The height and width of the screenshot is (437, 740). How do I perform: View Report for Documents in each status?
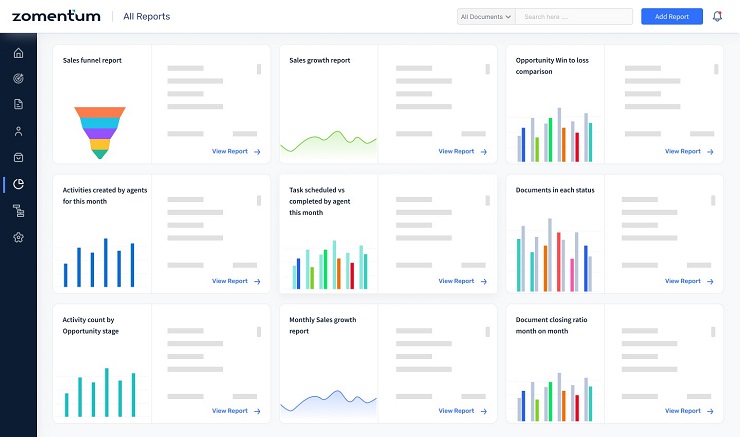(689, 281)
